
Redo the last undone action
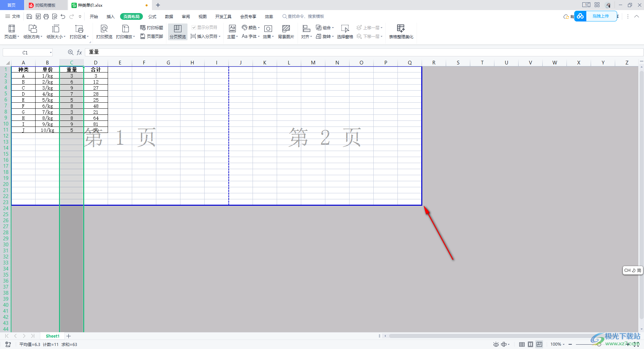(71, 16)
